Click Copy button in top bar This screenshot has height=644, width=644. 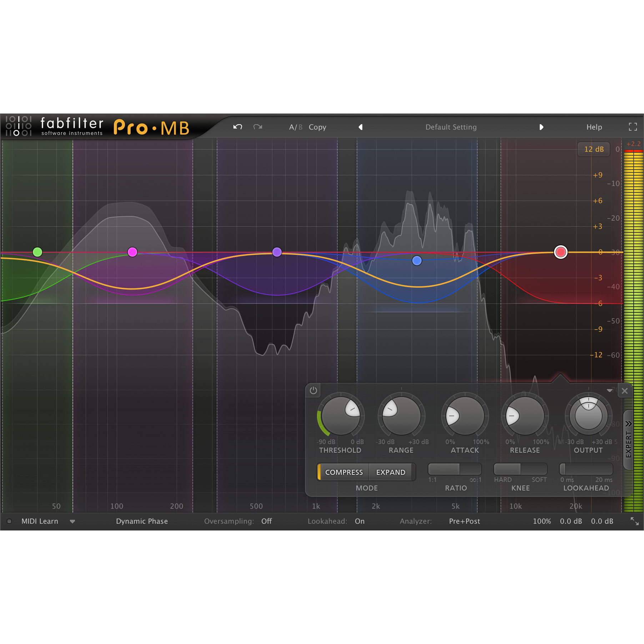click(x=317, y=127)
